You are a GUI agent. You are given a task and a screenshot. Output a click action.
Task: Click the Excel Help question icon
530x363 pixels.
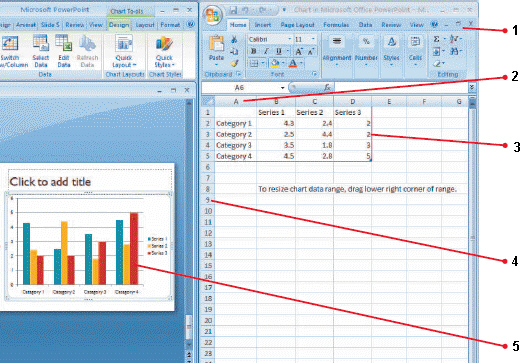[x=434, y=24]
